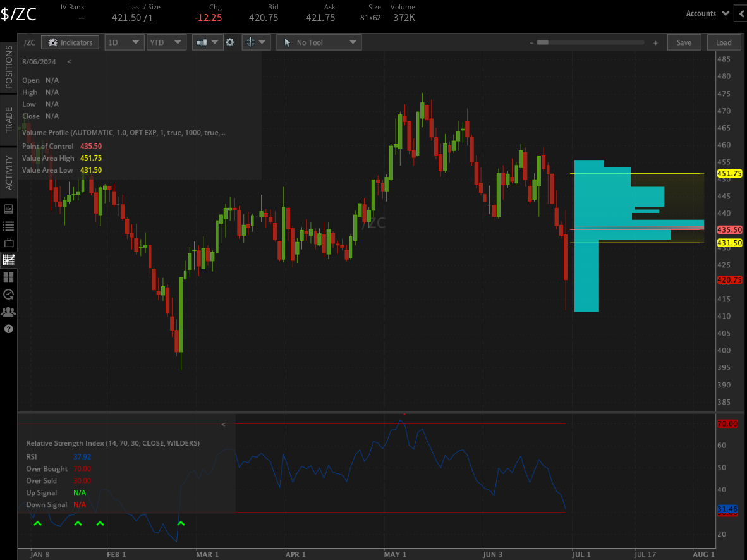Open the community people icon
The image size is (747, 560).
tap(9, 312)
